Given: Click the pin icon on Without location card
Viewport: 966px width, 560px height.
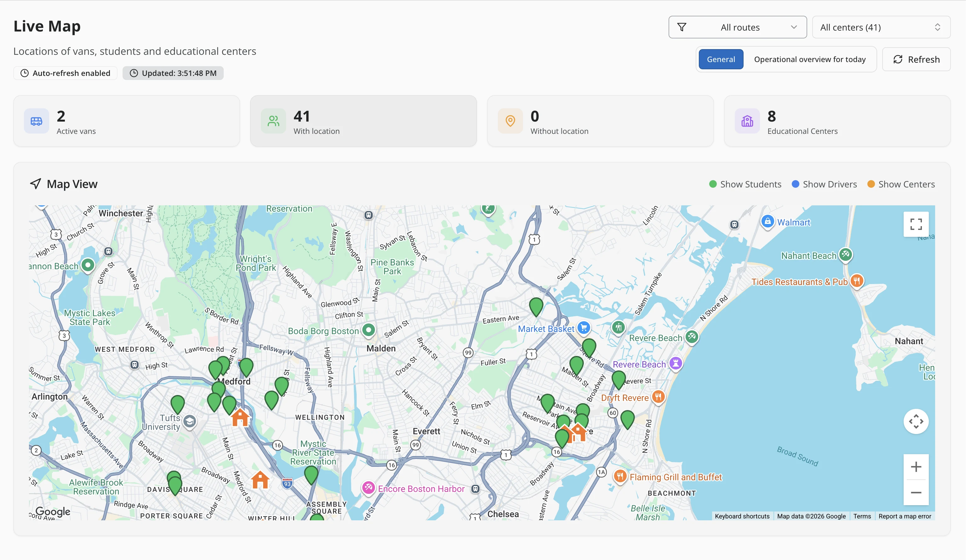Looking at the screenshot, I should click(x=510, y=121).
